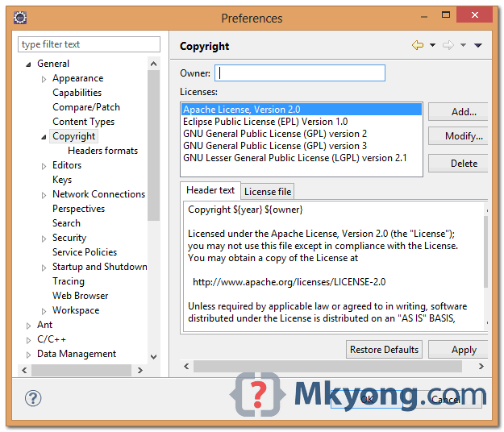Close the Preferences dialog
The image size is (504, 432).
[474, 15]
